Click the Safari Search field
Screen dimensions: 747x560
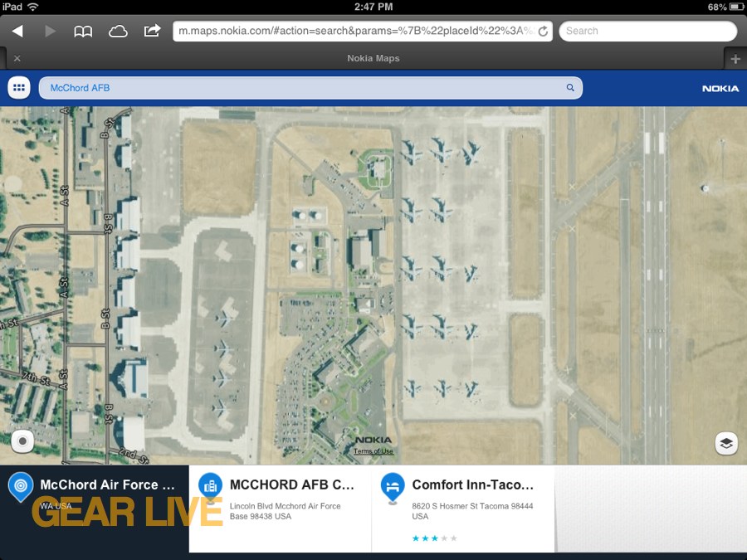tap(648, 31)
